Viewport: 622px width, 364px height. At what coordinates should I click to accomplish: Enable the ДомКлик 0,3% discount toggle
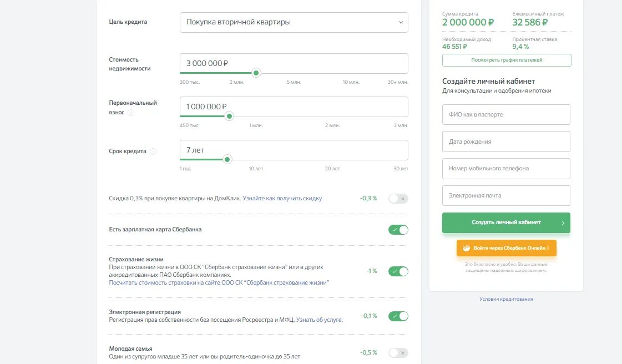[398, 199]
